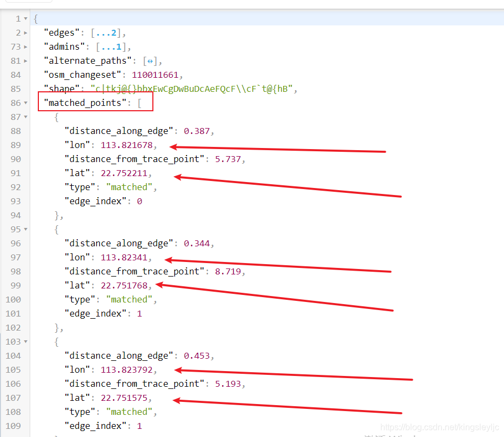
Task: Click lon value 113.821678
Action: (x=126, y=145)
